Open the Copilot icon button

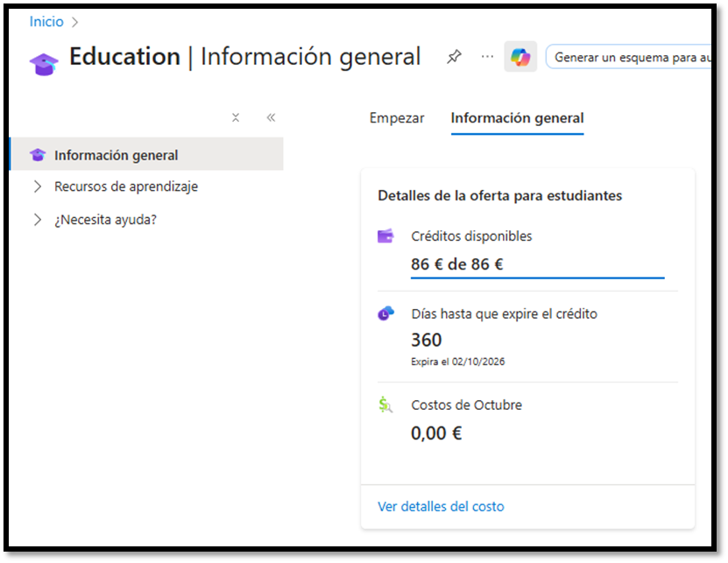tap(520, 57)
